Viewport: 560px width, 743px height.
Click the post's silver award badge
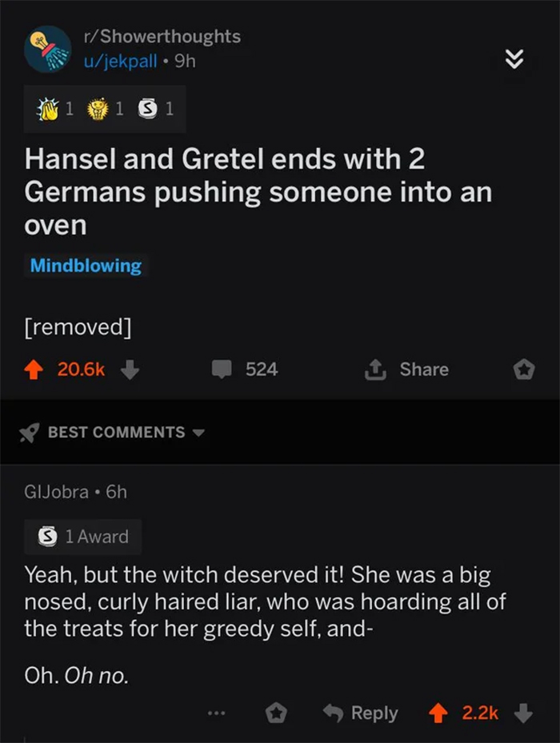coord(149,110)
